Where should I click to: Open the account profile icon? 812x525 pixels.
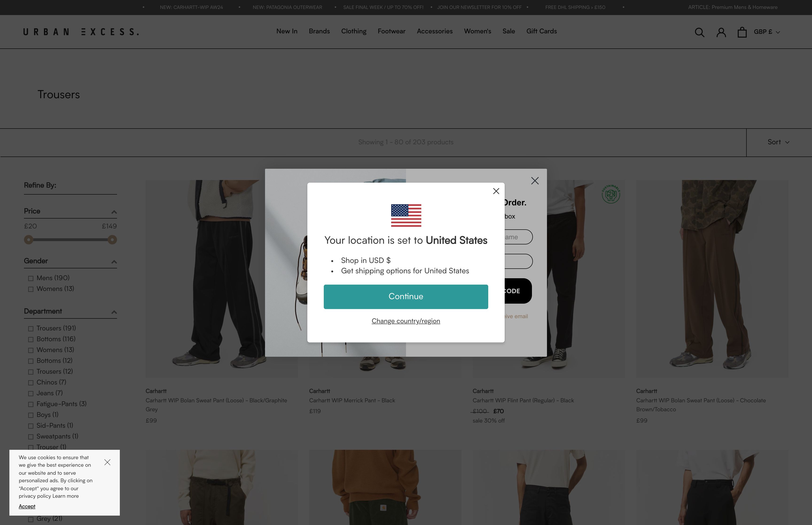(721, 32)
